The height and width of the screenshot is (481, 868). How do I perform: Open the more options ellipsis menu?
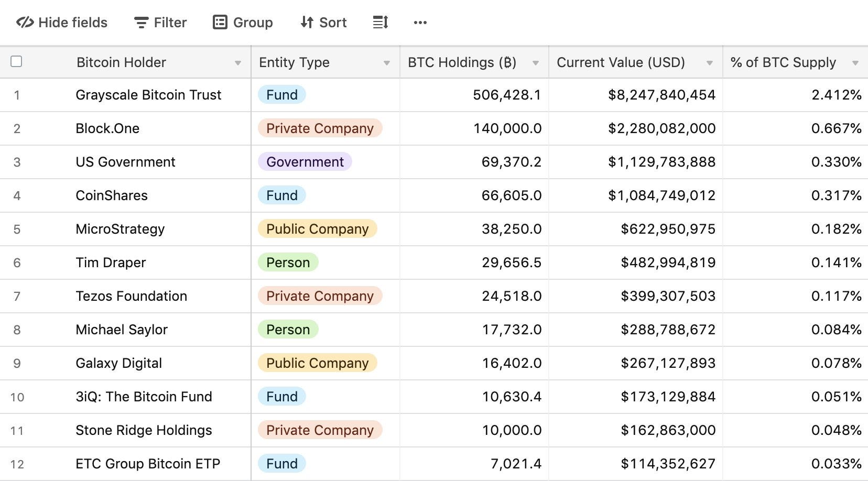point(420,23)
